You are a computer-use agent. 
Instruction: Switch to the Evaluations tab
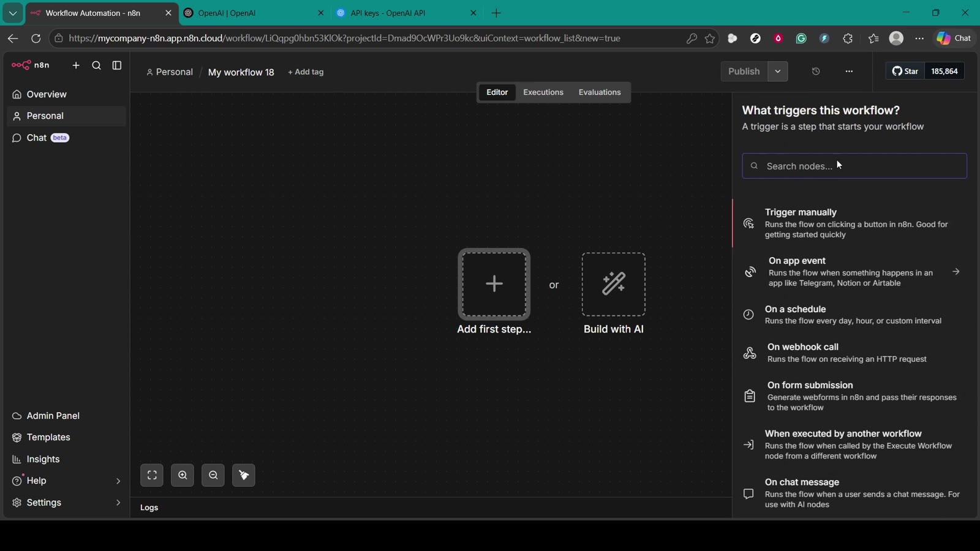[x=600, y=92]
